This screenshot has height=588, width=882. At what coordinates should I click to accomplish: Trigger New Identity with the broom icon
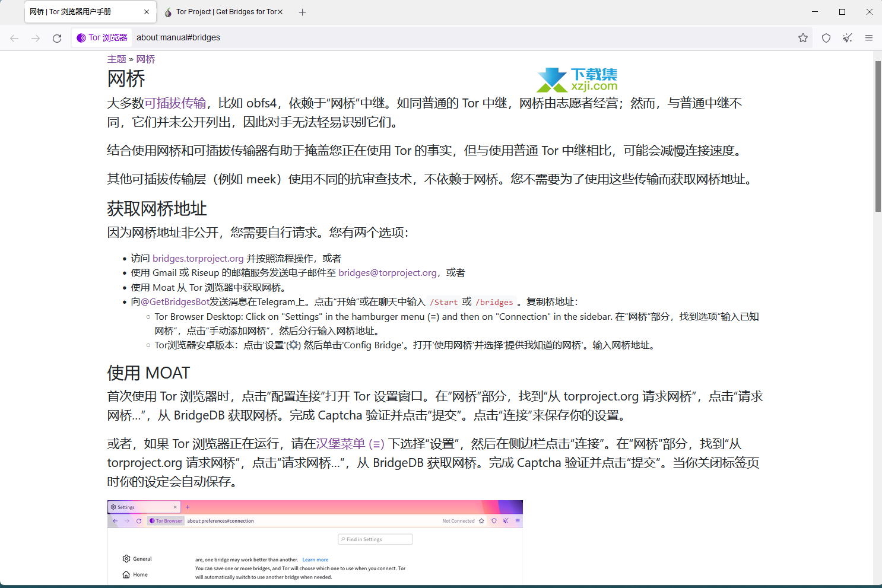[847, 37]
